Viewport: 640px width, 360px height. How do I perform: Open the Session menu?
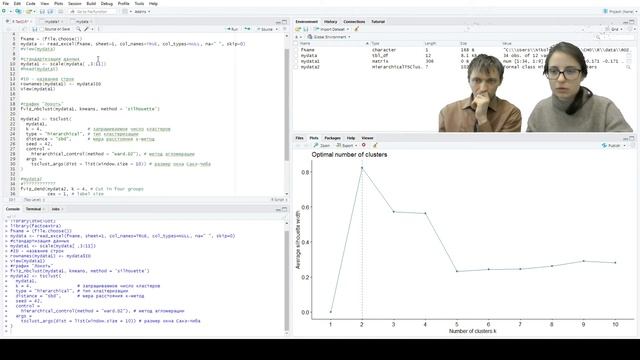(x=75, y=3)
